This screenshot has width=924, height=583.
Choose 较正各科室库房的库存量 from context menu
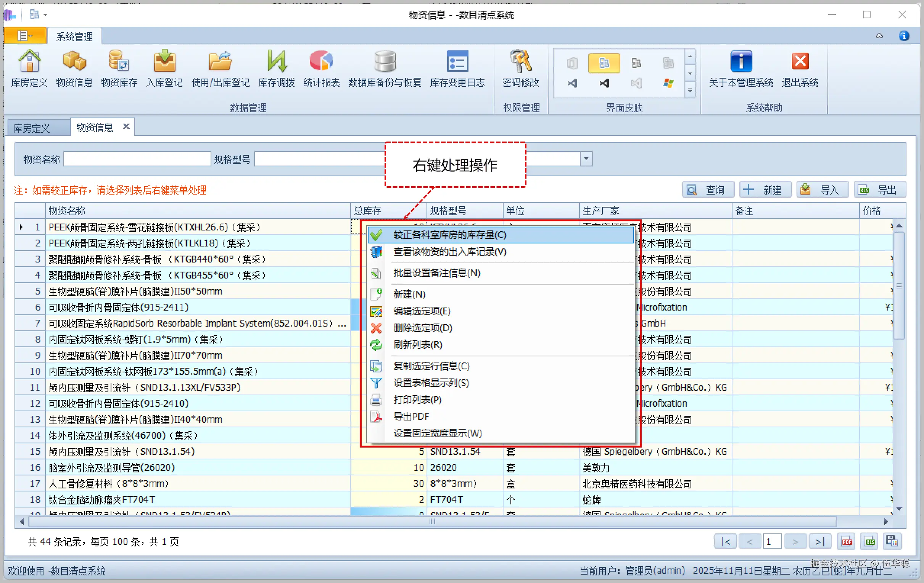450,235
